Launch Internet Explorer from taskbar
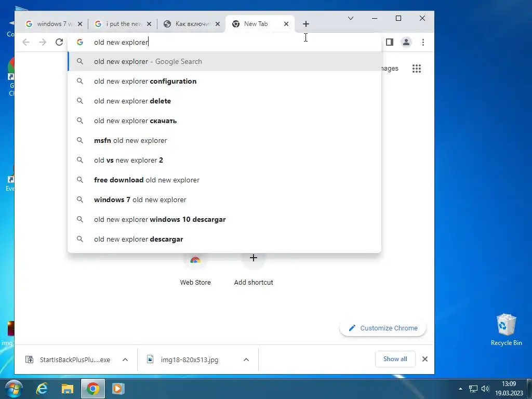 [42, 389]
